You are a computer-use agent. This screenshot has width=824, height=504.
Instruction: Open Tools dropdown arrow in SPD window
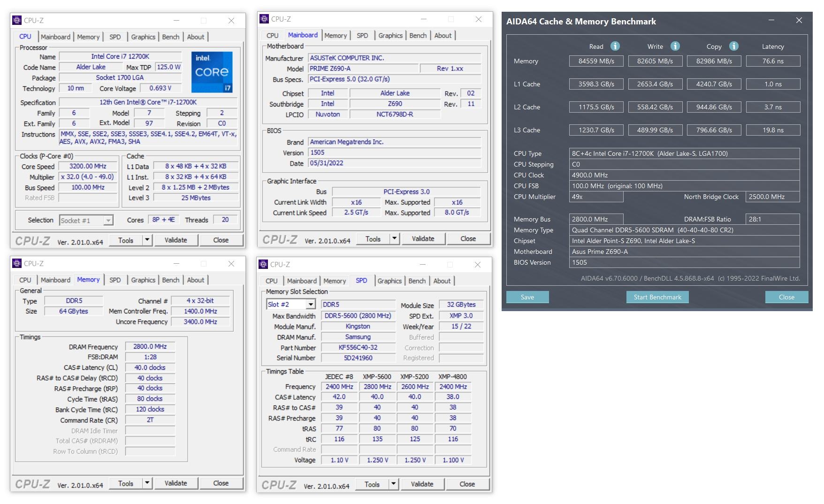[393, 484]
